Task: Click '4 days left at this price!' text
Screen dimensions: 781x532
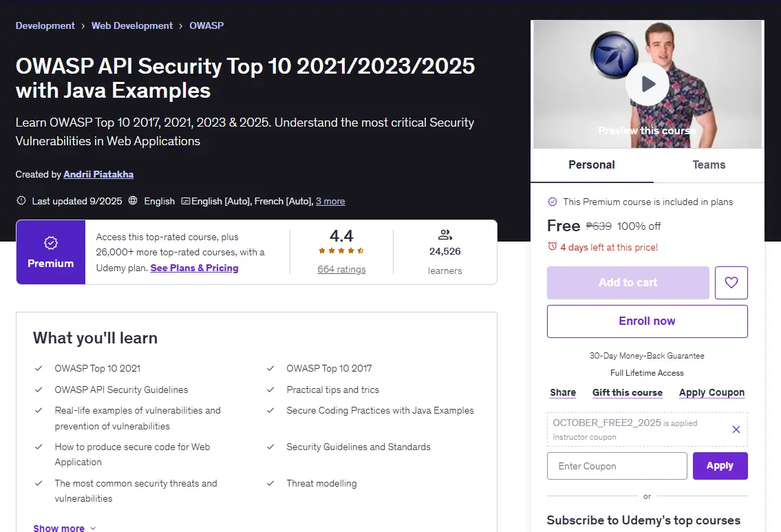Action: pos(609,247)
